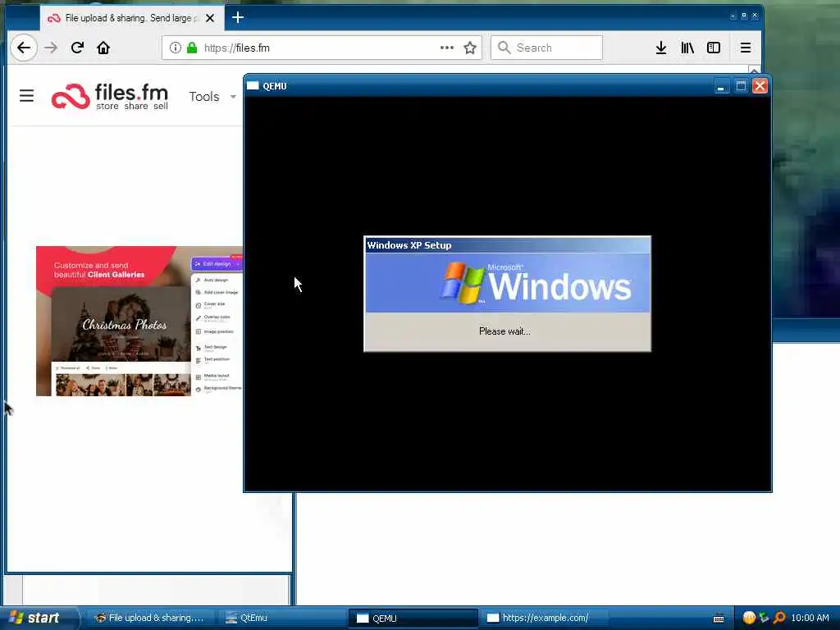The height and width of the screenshot is (630, 840).
Task: Show site information icon in address bar
Action: tap(176, 48)
